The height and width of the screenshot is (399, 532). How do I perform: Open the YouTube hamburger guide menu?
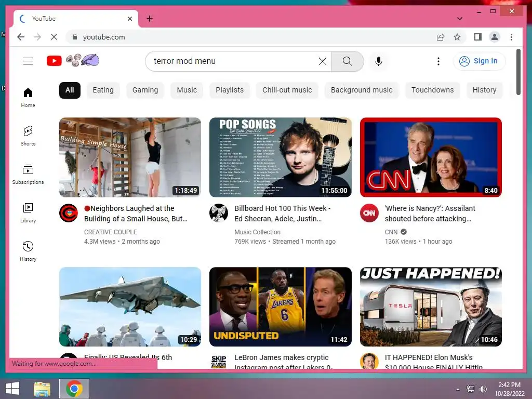28,61
